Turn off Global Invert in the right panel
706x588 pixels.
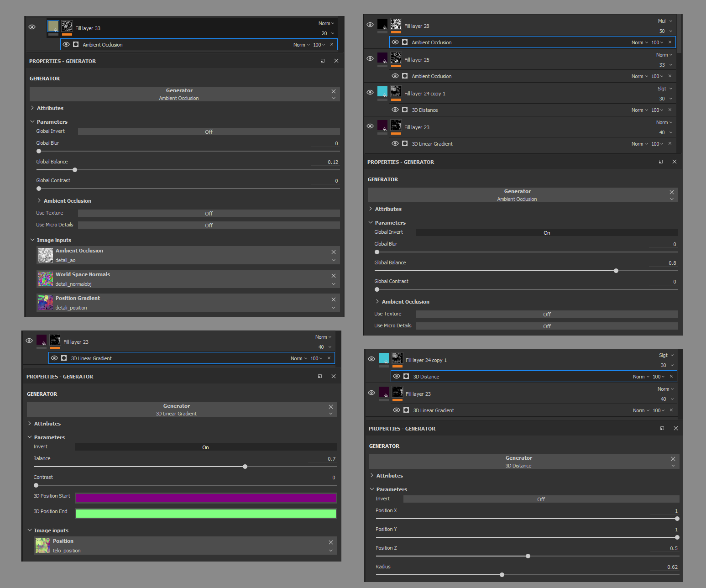(x=546, y=232)
